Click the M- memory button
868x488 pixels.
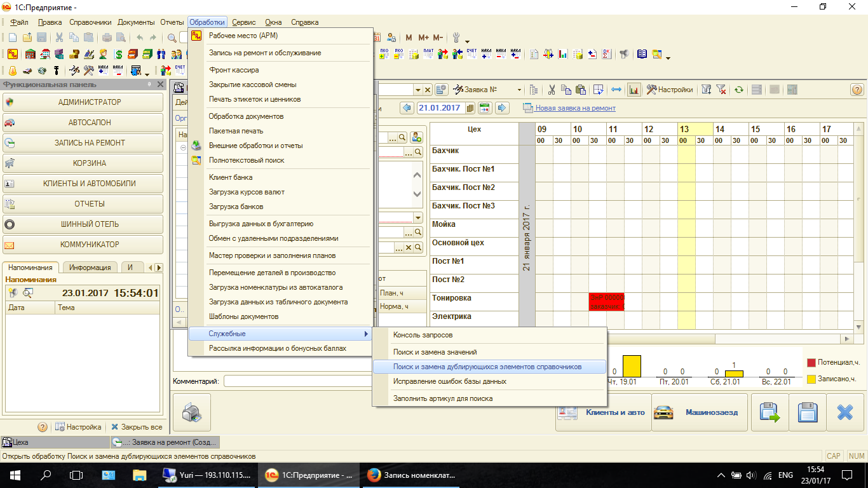click(x=439, y=37)
